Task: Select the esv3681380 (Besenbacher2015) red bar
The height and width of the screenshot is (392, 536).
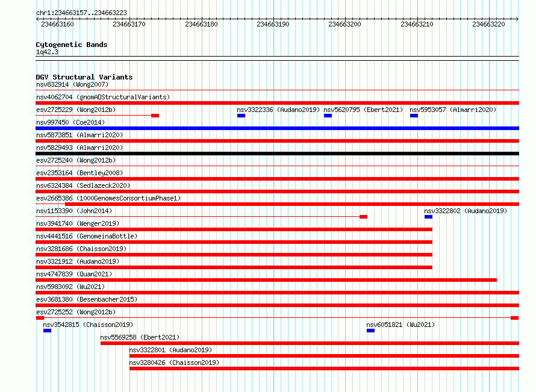Action: pos(277,305)
